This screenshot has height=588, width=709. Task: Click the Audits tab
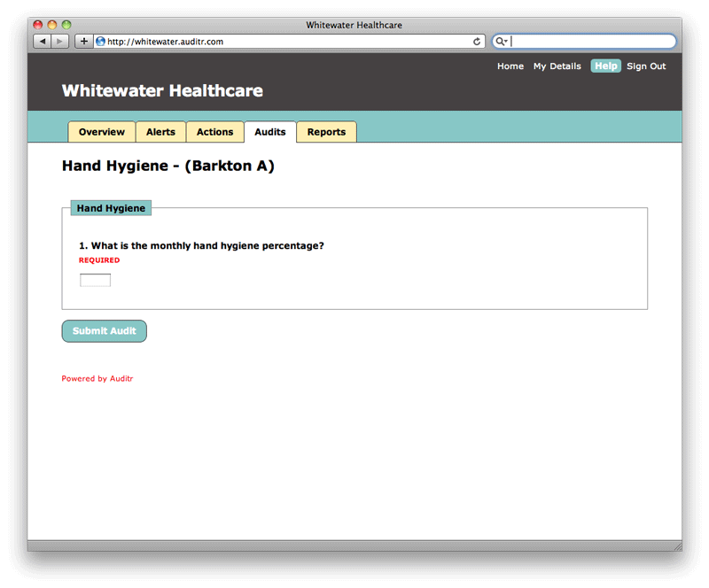click(x=270, y=132)
